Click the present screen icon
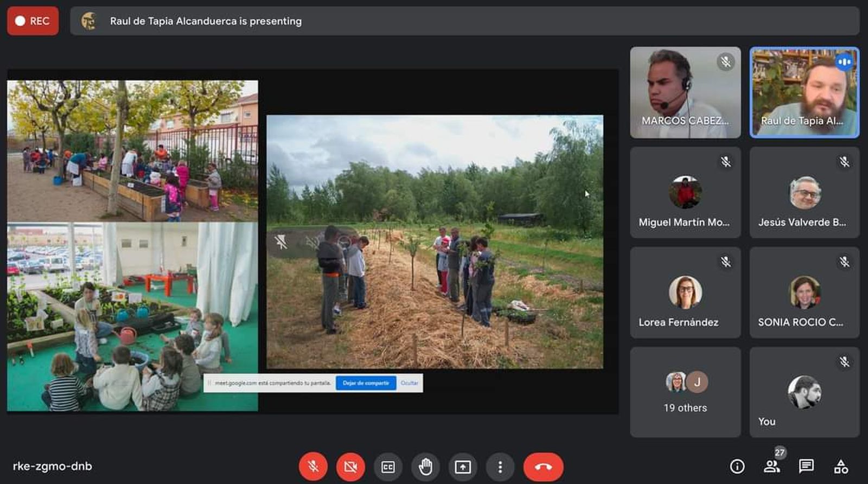Screen dimensions: 868x484 [x=463, y=467]
